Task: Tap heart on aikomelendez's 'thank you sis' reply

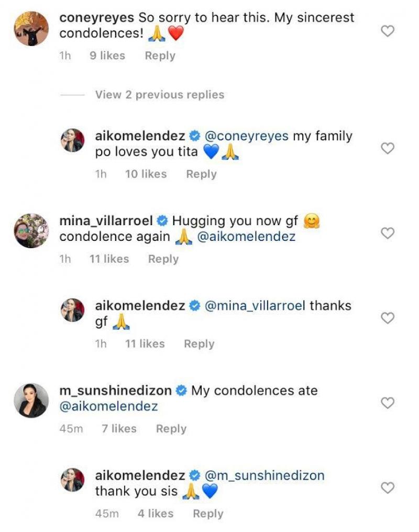Action: (x=387, y=488)
